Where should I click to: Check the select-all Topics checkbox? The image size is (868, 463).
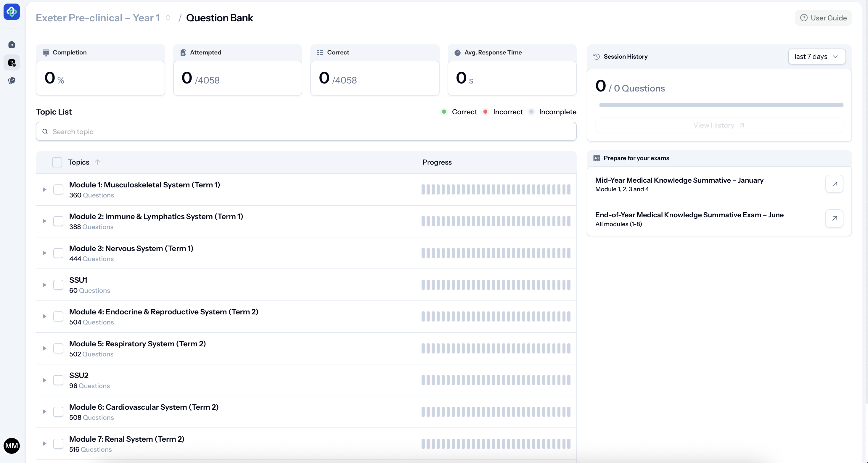click(57, 162)
